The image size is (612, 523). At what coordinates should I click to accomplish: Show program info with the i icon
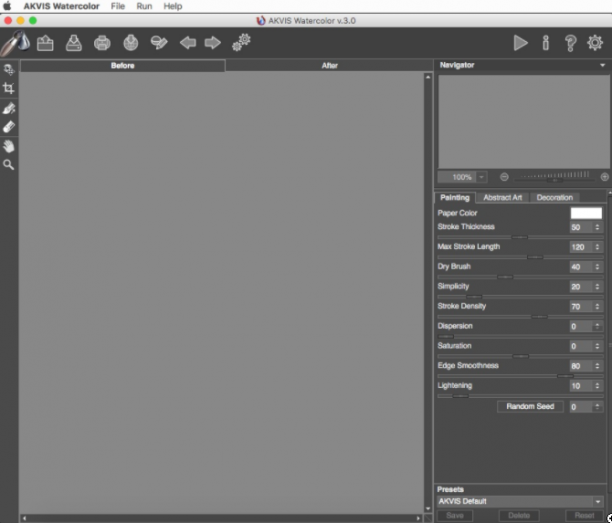point(546,43)
